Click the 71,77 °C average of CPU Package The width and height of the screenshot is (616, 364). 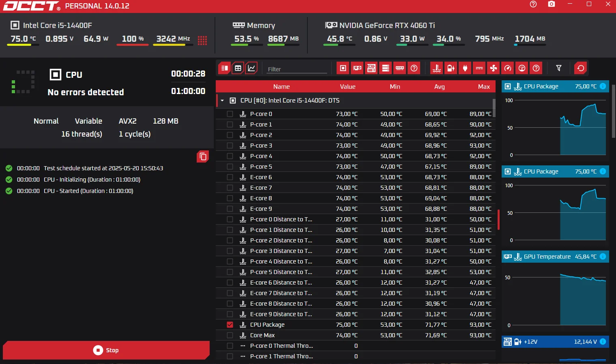click(x=436, y=325)
